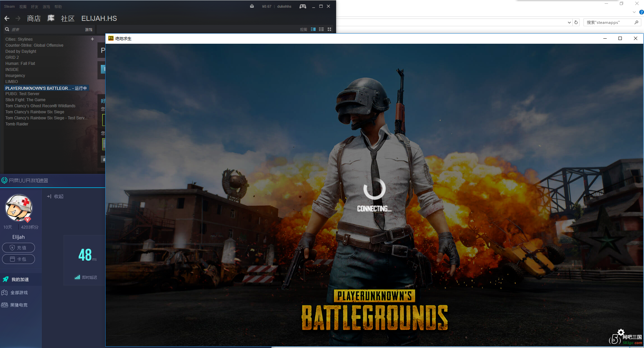Switch Steam library to grid view
The image size is (644, 348).
pos(329,30)
